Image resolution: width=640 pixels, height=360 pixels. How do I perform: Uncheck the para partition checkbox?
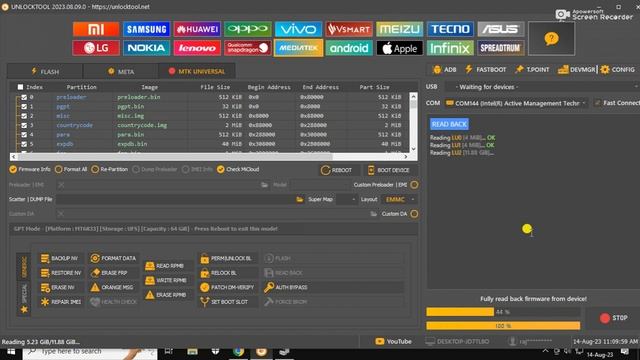[x=24, y=135]
